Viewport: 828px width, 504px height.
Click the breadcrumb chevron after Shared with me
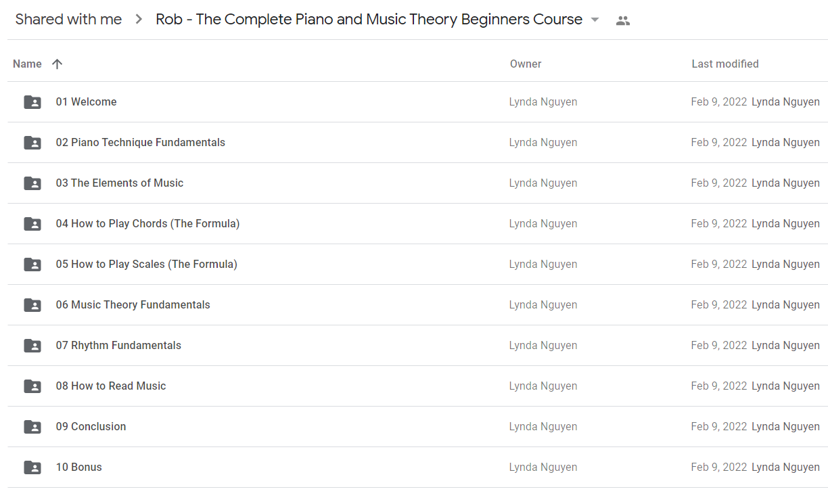[x=139, y=20]
